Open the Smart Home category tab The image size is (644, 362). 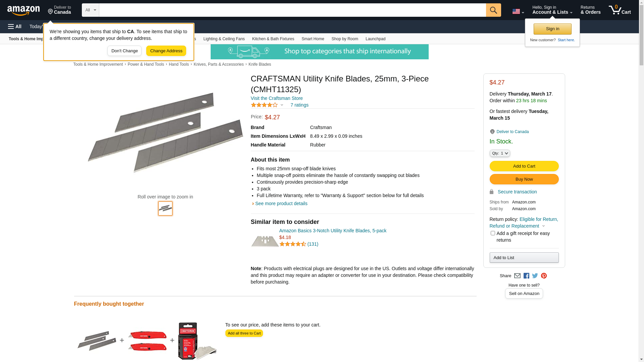point(313,39)
